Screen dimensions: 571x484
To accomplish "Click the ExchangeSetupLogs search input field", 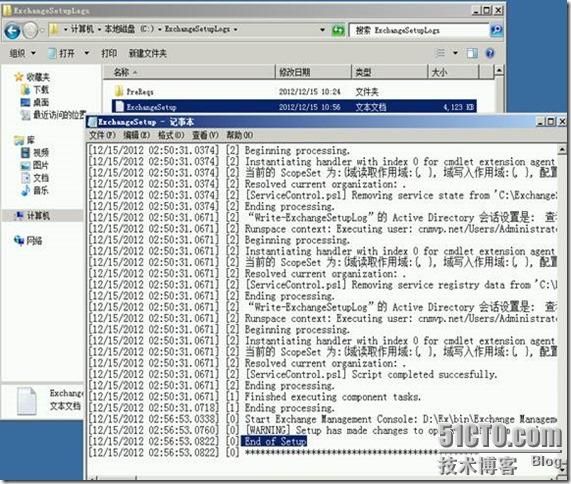I will point(419,30).
